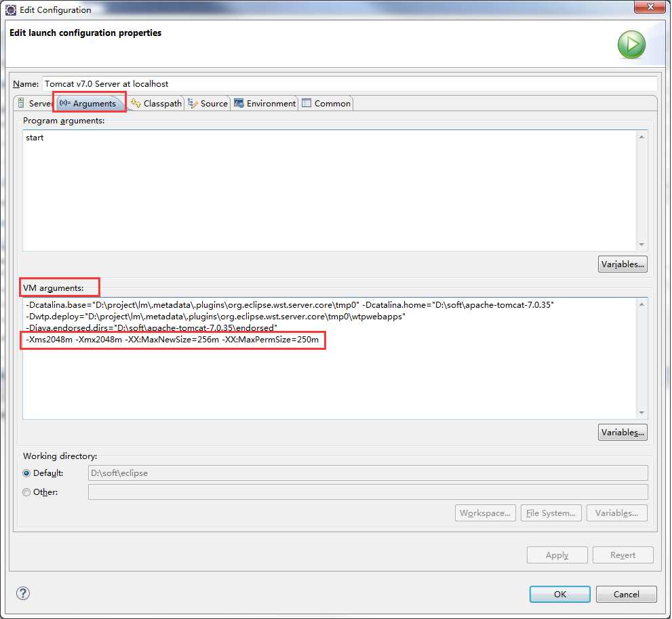Click in the Name field

349,83
